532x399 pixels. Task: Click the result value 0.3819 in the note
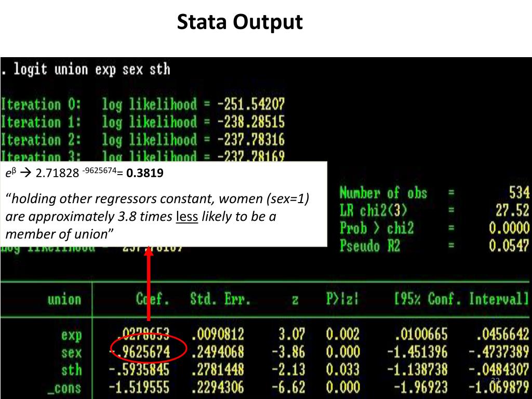145,173
